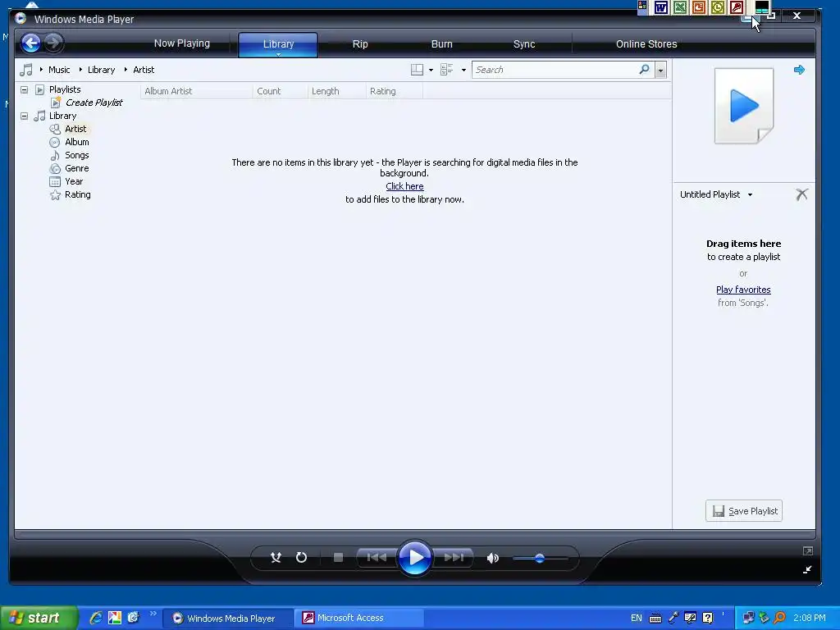Click the seek bar above playback controls
840x630 pixels.
(415, 534)
